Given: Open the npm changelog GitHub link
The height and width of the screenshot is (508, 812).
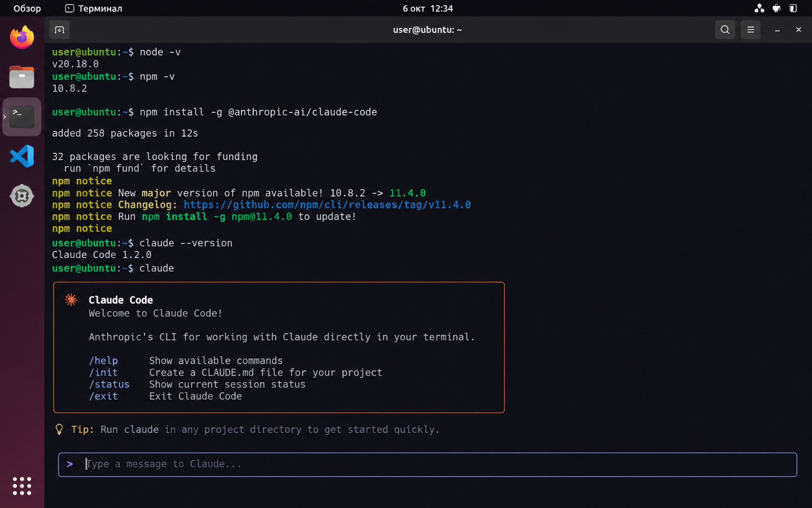Looking at the screenshot, I should 327,205.
